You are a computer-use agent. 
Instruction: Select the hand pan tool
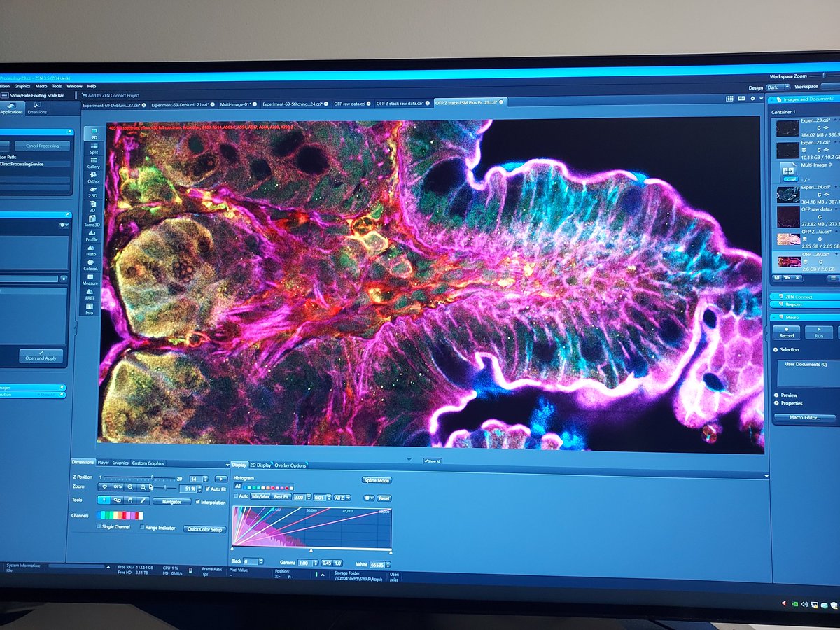pyautogui.click(x=130, y=500)
